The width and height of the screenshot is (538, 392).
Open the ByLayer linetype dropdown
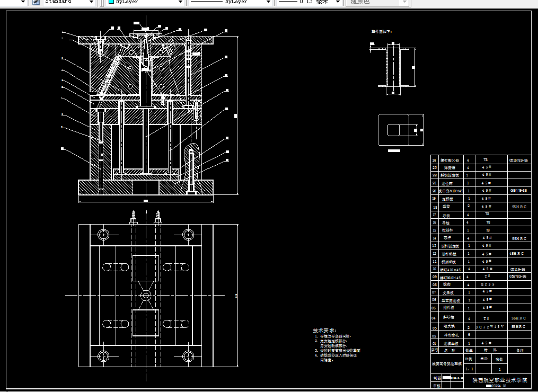(231, 2)
